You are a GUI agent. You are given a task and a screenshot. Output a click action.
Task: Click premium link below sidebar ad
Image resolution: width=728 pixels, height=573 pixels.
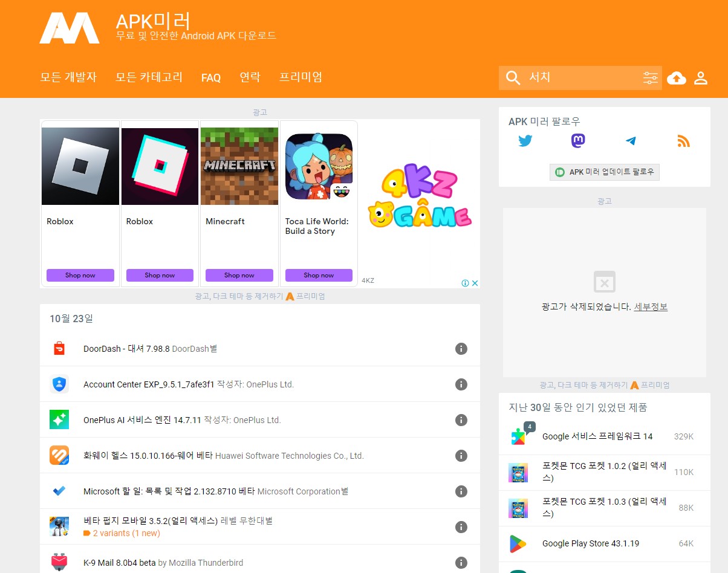point(650,385)
